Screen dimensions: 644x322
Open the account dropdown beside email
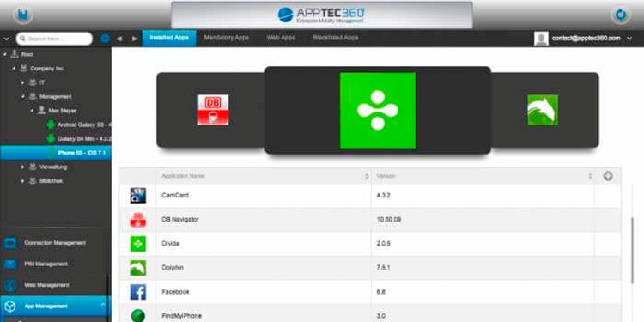(629, 39)
